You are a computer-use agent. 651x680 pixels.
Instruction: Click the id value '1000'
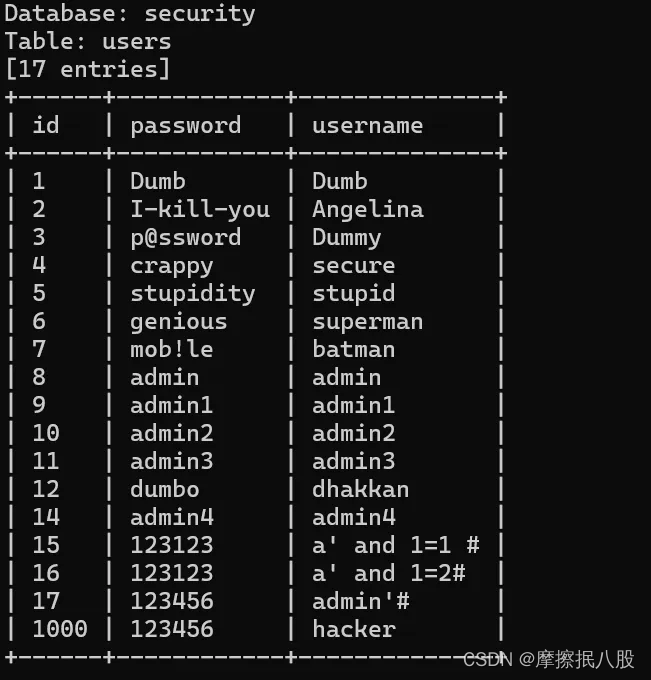click(60, 630)
